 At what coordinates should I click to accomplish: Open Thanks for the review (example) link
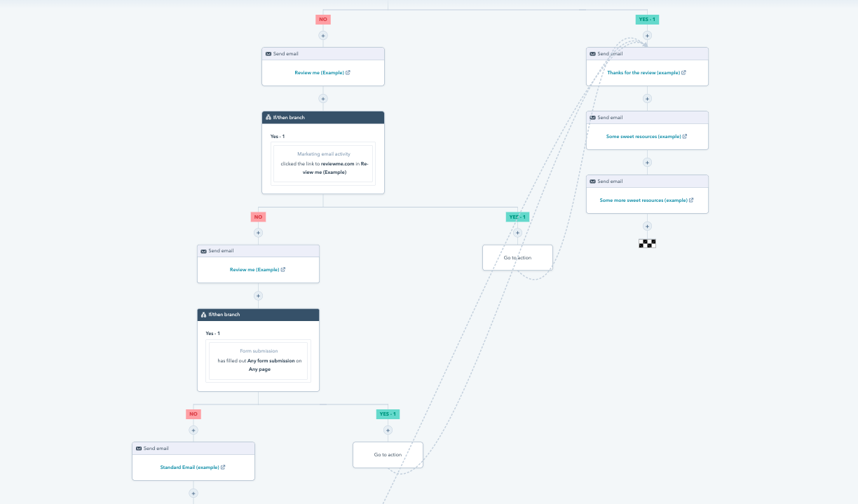click(643, 73)
